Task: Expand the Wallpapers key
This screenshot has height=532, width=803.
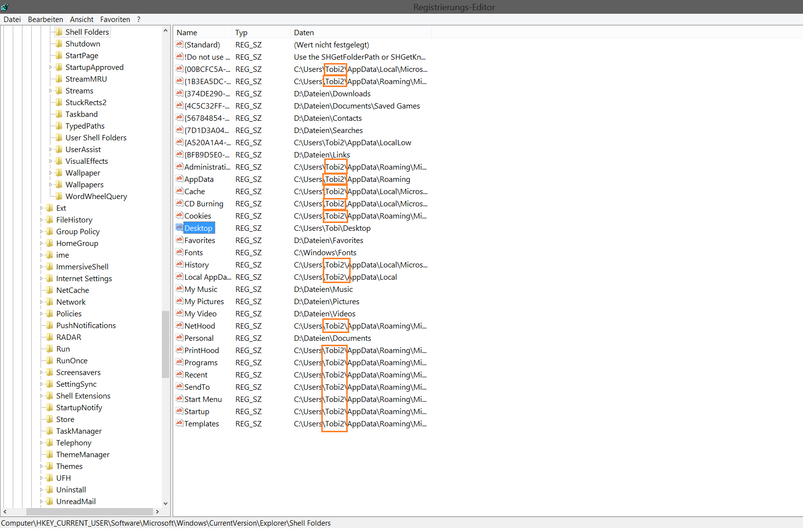Action: point(50,185)
